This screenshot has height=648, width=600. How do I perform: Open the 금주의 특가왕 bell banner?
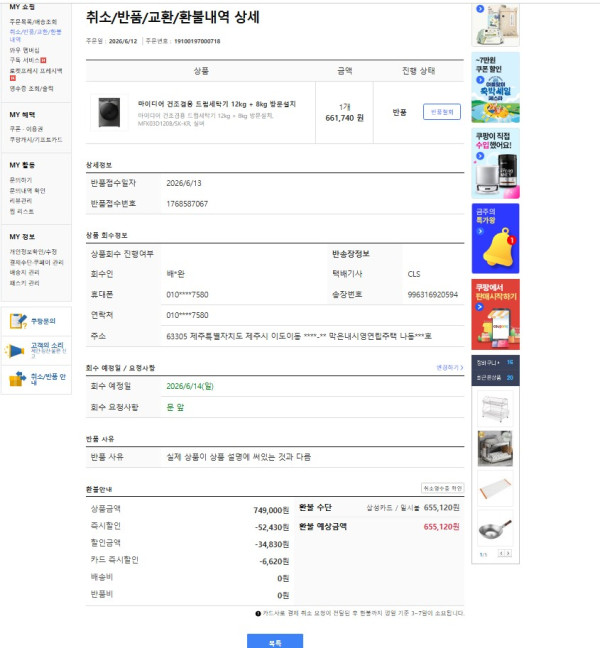[495, 238]
